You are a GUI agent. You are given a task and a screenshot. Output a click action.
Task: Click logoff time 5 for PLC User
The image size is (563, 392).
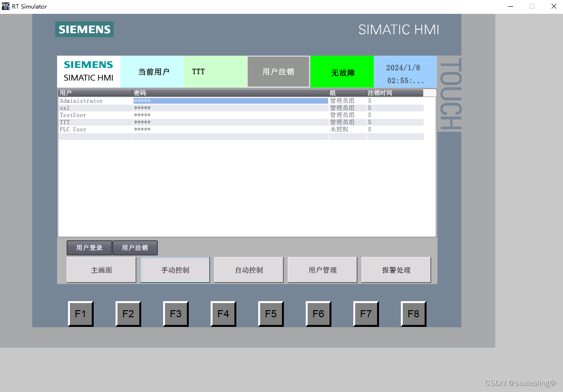[395, 129]
